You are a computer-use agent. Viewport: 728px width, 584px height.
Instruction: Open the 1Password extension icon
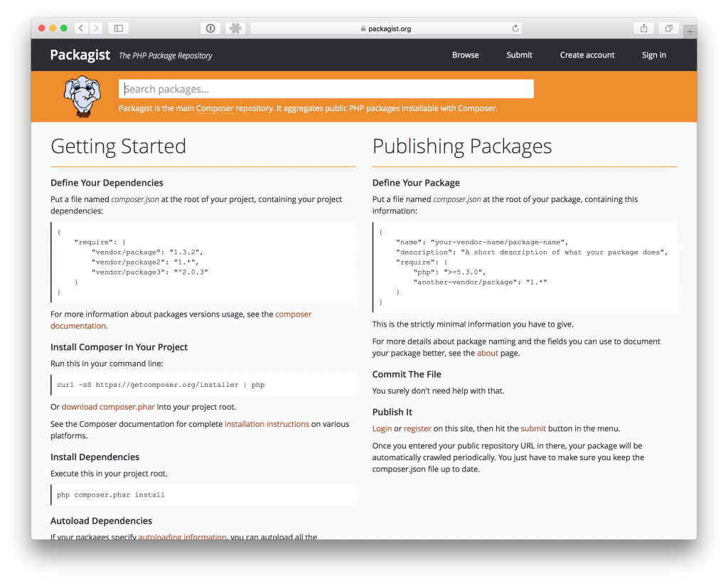[x=210, y=28]
